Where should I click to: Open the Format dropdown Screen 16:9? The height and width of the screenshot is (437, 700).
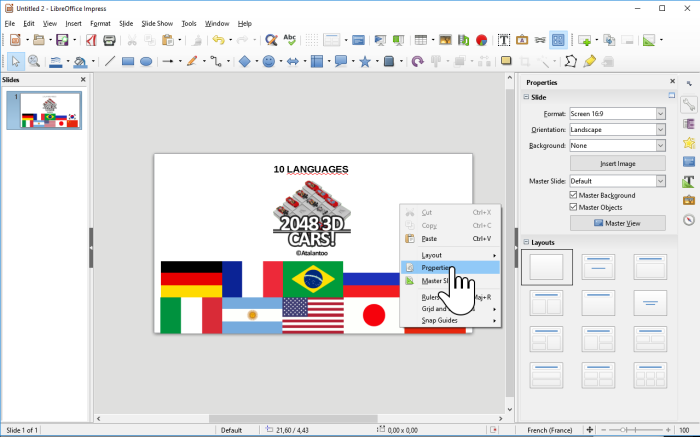pyautogui.click(x=617, y=114)
